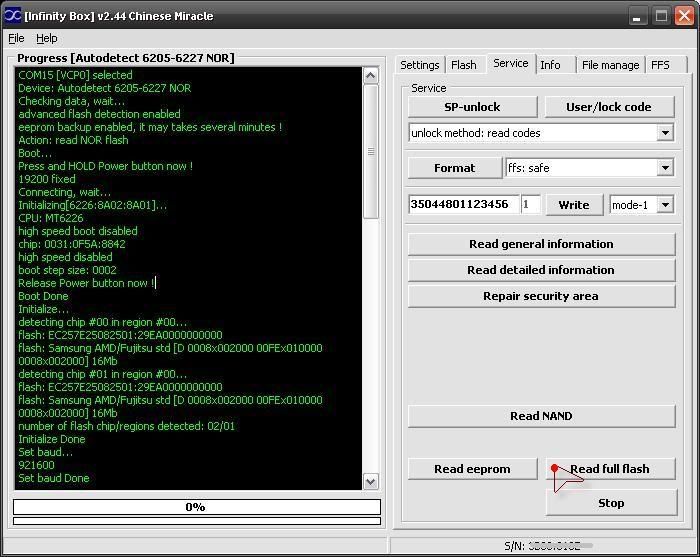Screen dimensions: 700x557
Task: Click Repair security area
Action: pyautogui.click(x=542, y=296)
